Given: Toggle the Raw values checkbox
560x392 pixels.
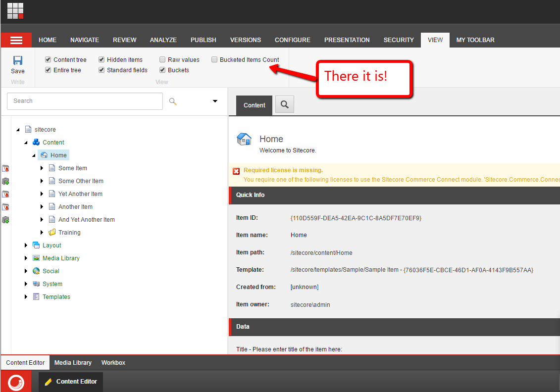Looking at the screenshot, I should [x=162, y=59].
